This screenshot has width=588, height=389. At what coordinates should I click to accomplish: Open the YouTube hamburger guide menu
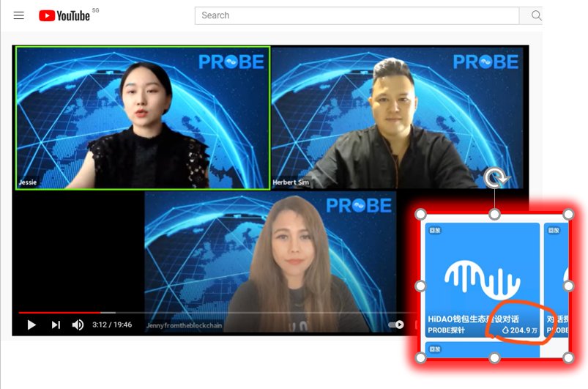pos(19,15)
